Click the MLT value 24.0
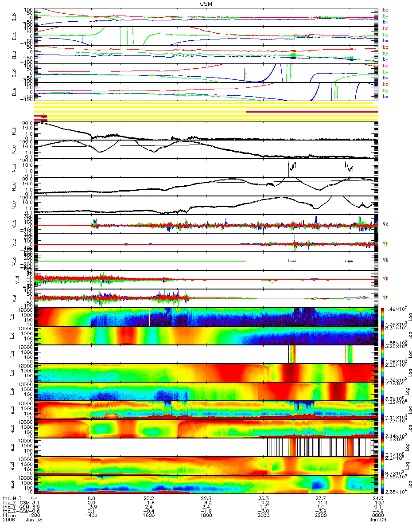412x532 pixels. 377,498
